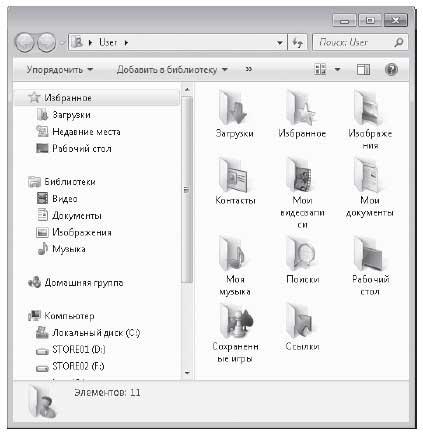Toggle the preview pane button
The image size is (423, 435).
click(x=363, y=69)
